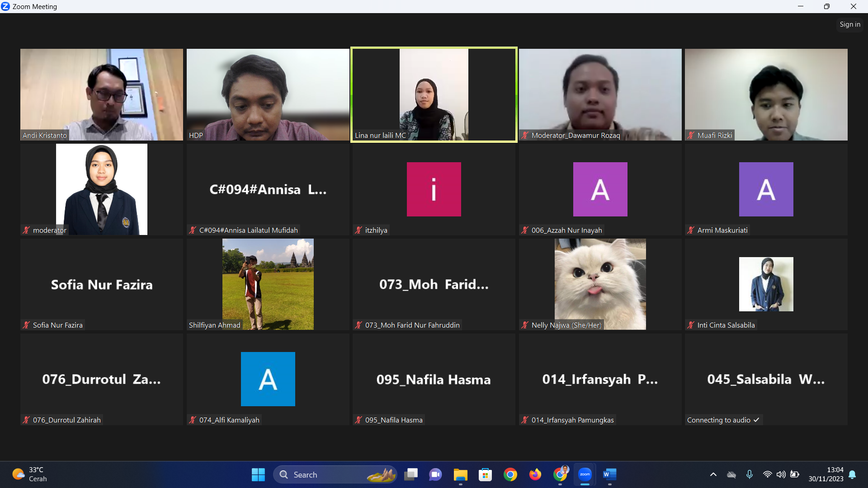Click the taskbar Search box

[335, 474]
